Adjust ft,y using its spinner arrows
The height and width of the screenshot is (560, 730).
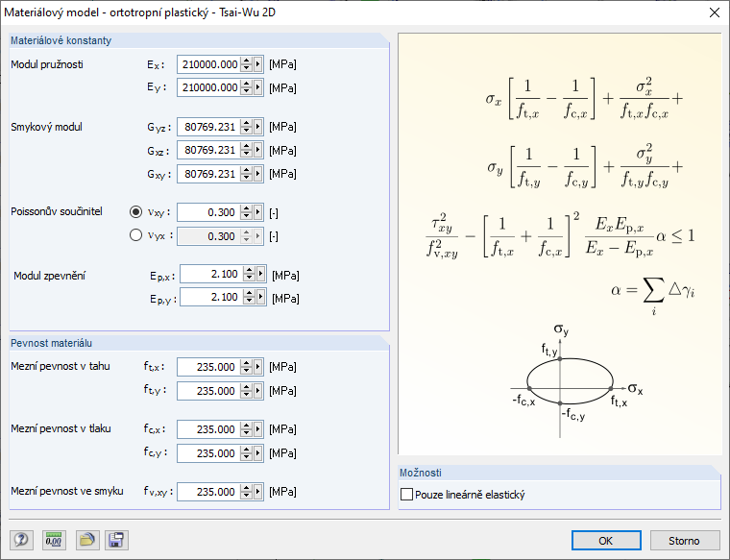[247, 391]
